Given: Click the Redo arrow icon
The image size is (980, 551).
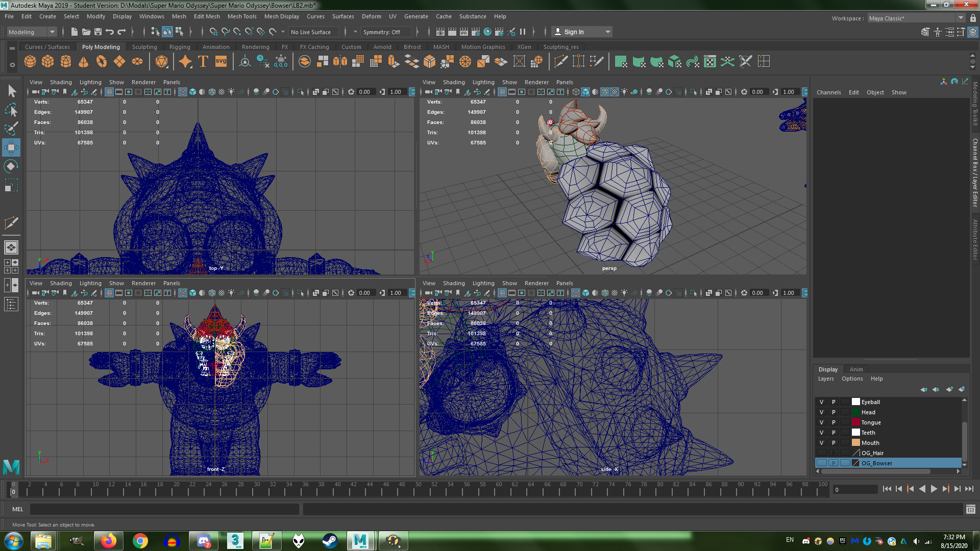Looking at the screenshot, I should (121, 32).
